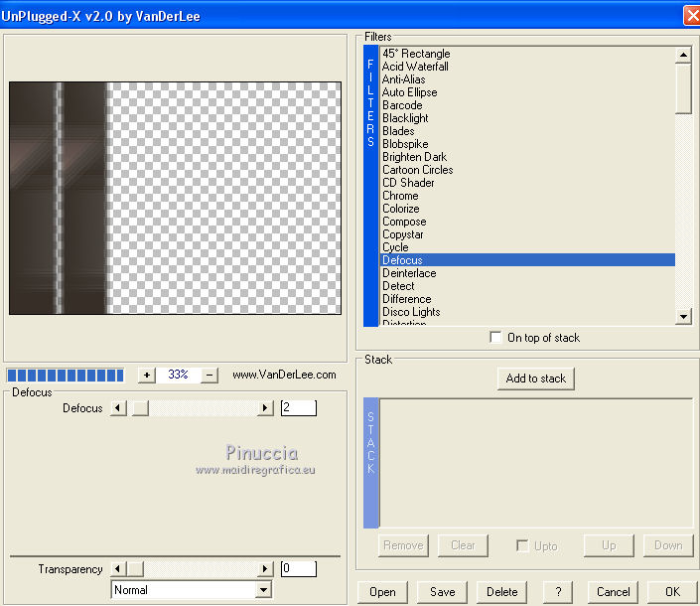
Task: Decrease Defocus value with left arrow
Action: point(118,407)
